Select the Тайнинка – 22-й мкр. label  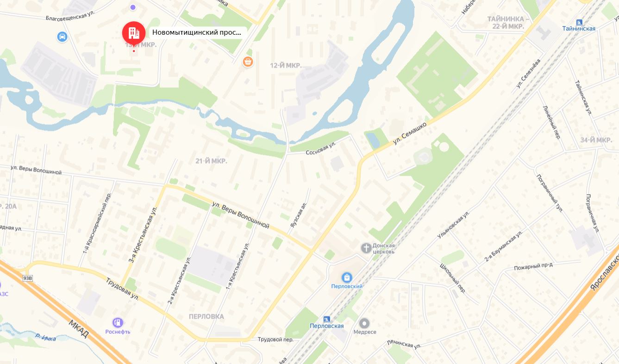[506, 23]
